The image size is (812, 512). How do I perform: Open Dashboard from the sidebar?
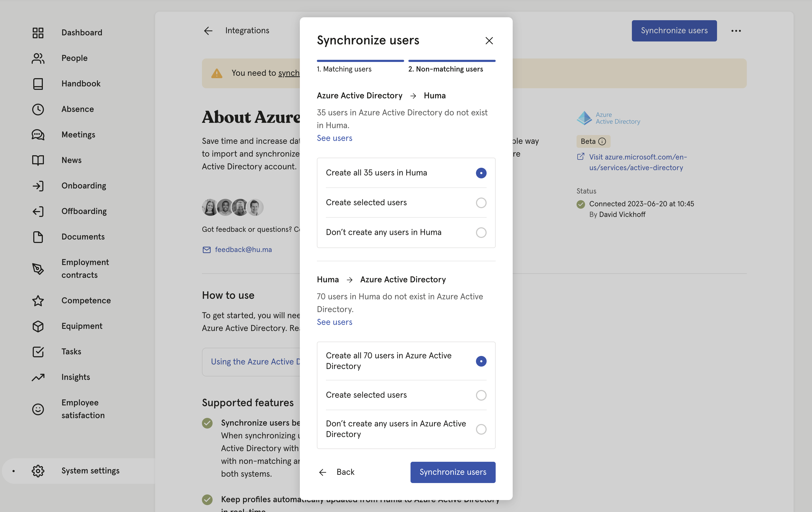pos(82,33)
